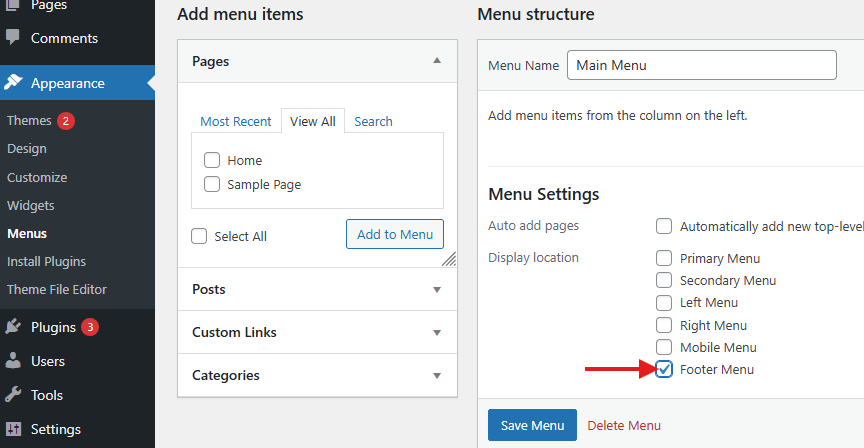The height and width of the screenshot is (448, 864).
Task: Click the Menu Name input field
Action: 702,65
